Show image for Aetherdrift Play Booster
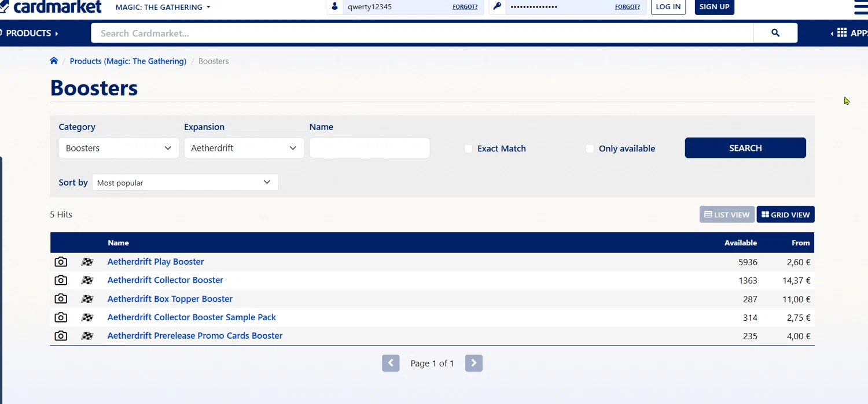The image size is (868, 404). [x=61, y=262]
